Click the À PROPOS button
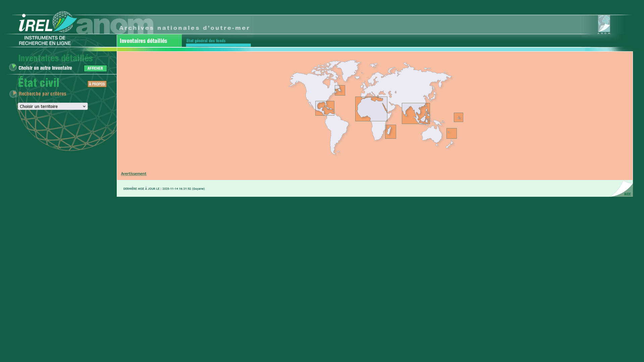 (x=97, y=84)
